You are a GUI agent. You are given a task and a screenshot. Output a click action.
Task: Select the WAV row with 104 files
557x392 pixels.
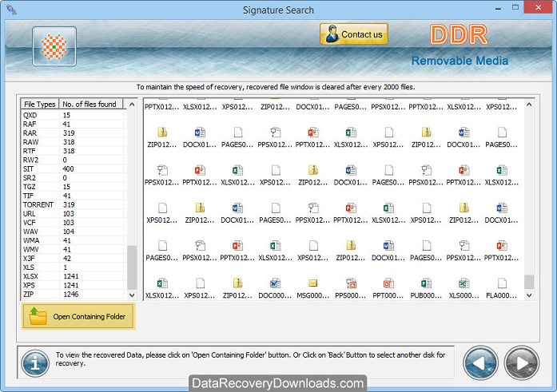click(73, 232)
